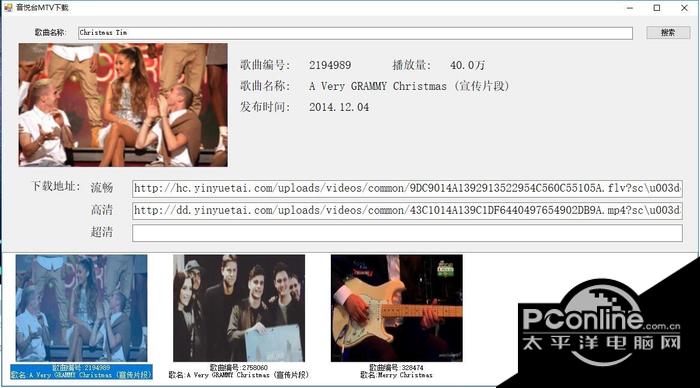700x388 pixels.
Task: Click the 高清 quality label
Action: tap(102, 210)
